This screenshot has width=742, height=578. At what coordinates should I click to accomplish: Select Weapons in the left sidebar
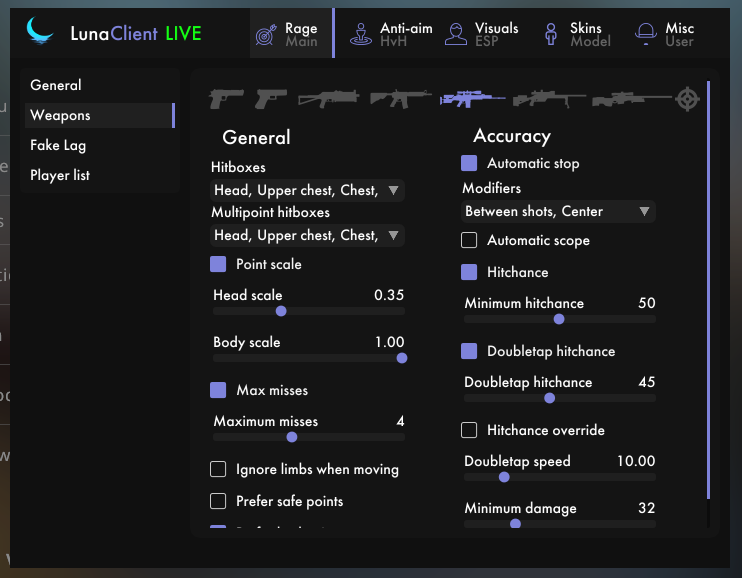[100, 115]
